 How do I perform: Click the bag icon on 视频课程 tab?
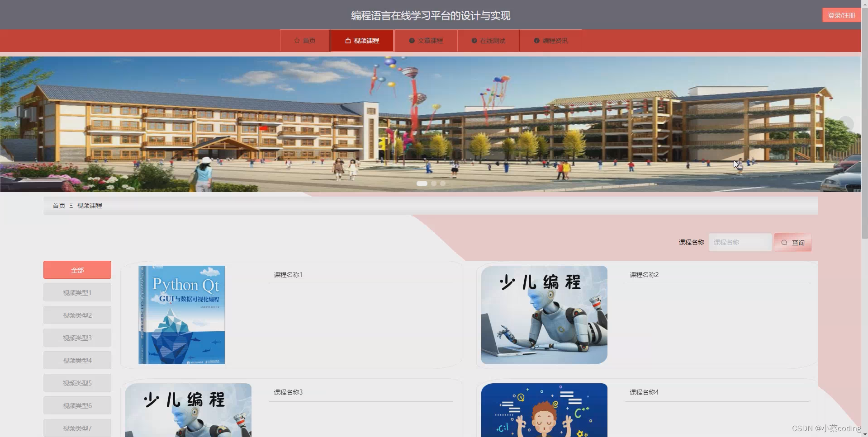pos(348,41)
